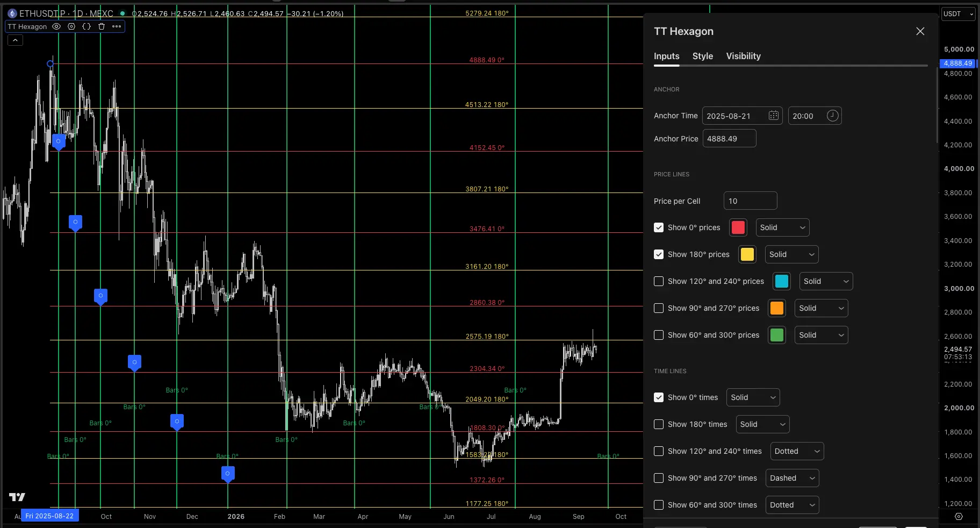Click blue pin marker above the 1372.26 line

(x=228, y=474)
